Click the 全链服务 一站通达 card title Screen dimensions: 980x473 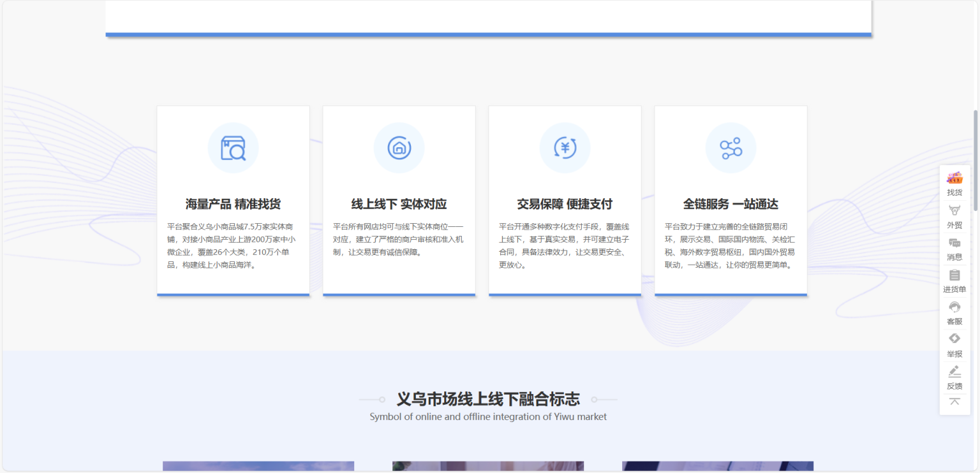click(x=731, y=204)
